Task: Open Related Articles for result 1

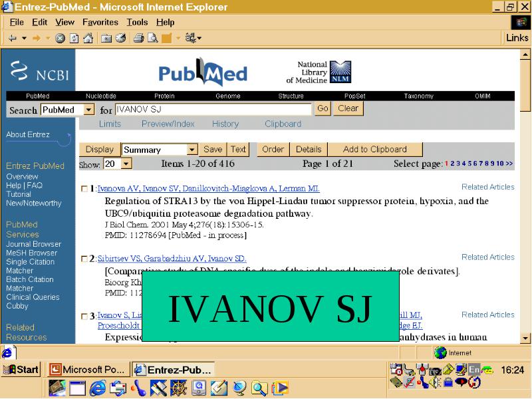Action: [488, 187]
